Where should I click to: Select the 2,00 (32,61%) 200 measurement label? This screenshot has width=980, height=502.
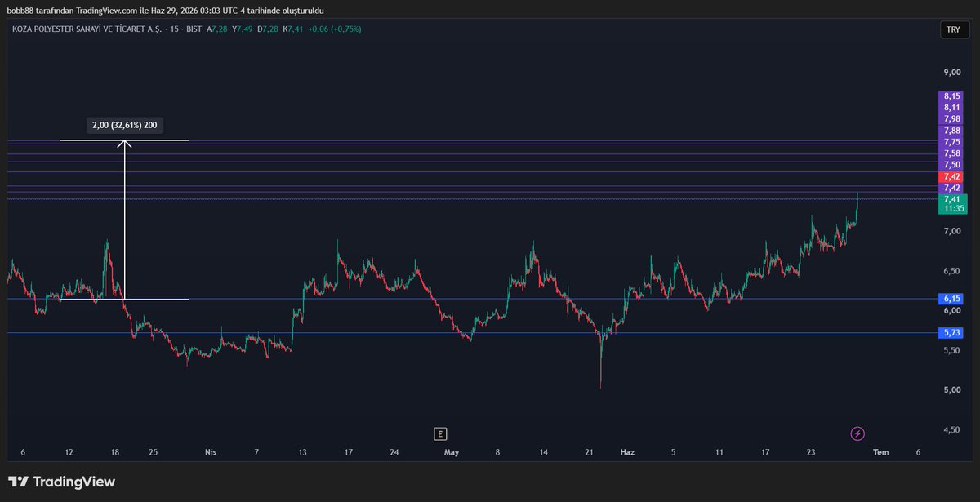click(125, 126)
